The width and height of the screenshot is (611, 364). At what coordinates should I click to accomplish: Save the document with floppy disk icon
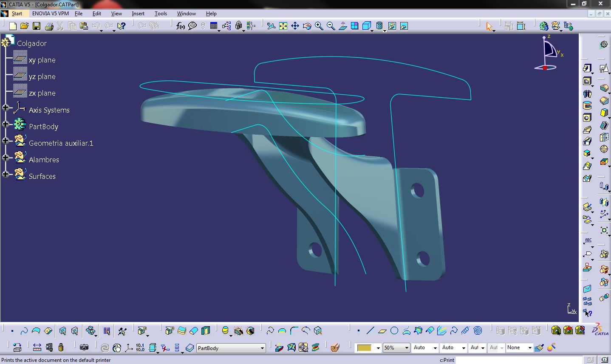click(37, 26)
